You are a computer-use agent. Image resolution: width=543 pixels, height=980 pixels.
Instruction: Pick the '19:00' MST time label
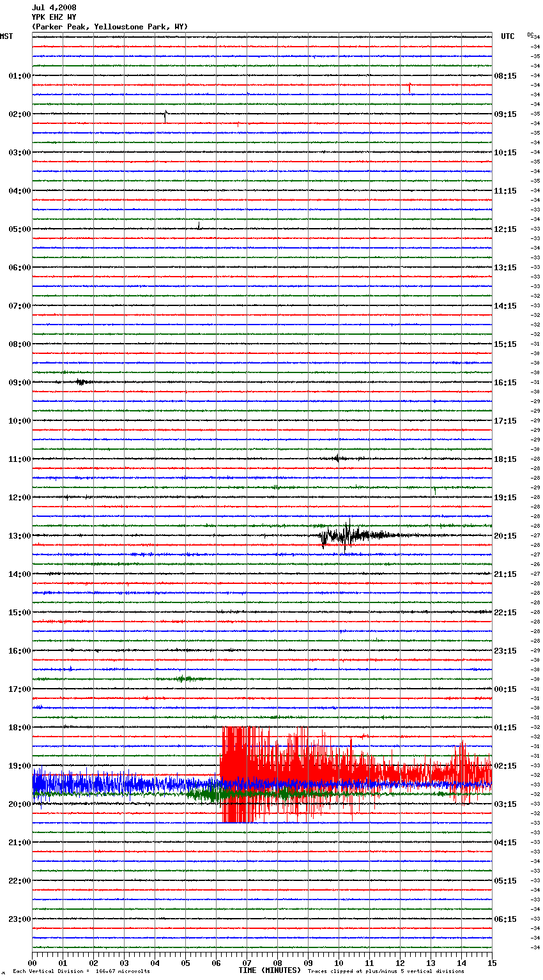tap(20, 766)
